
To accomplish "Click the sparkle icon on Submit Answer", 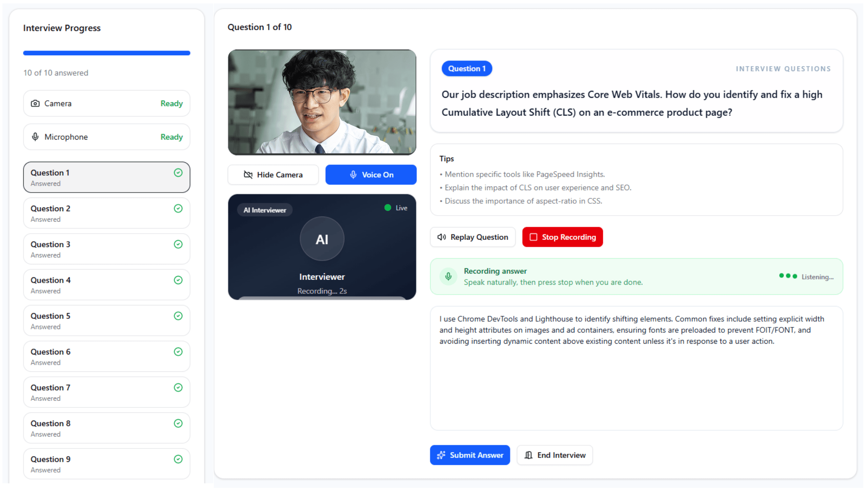I will click(x=441, y=455).
